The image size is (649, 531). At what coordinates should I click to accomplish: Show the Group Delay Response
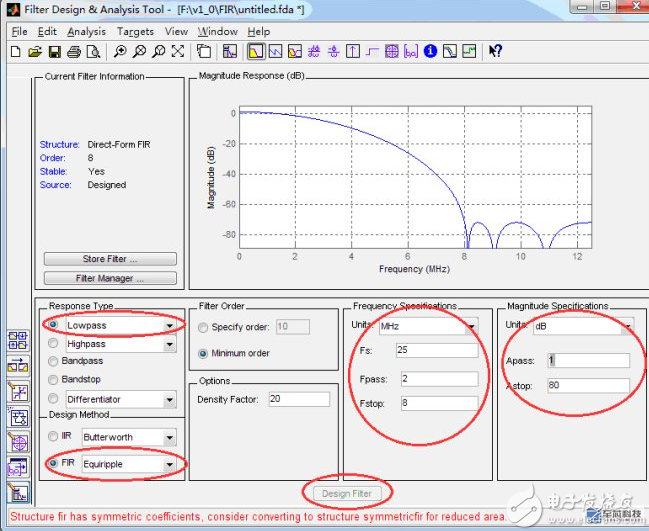pyautogui.click(x=314, y=52)
